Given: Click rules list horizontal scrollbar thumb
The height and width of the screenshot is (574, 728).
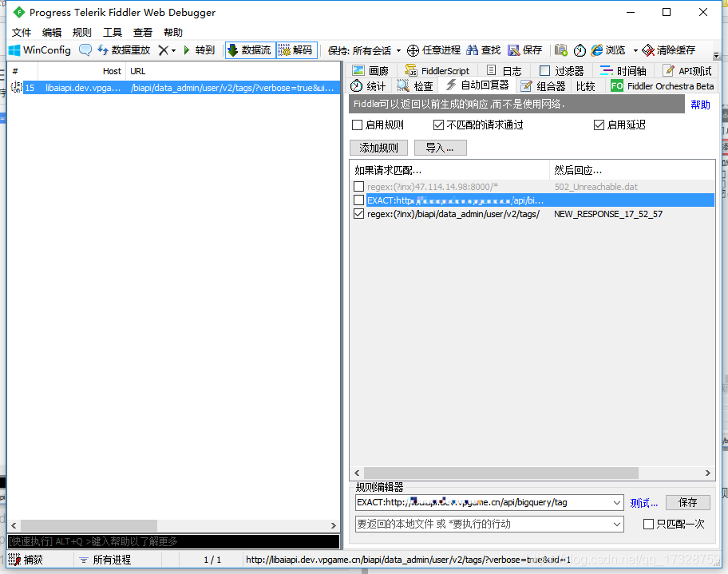Looking at the screenshot, I should click(x=501, y=473).
